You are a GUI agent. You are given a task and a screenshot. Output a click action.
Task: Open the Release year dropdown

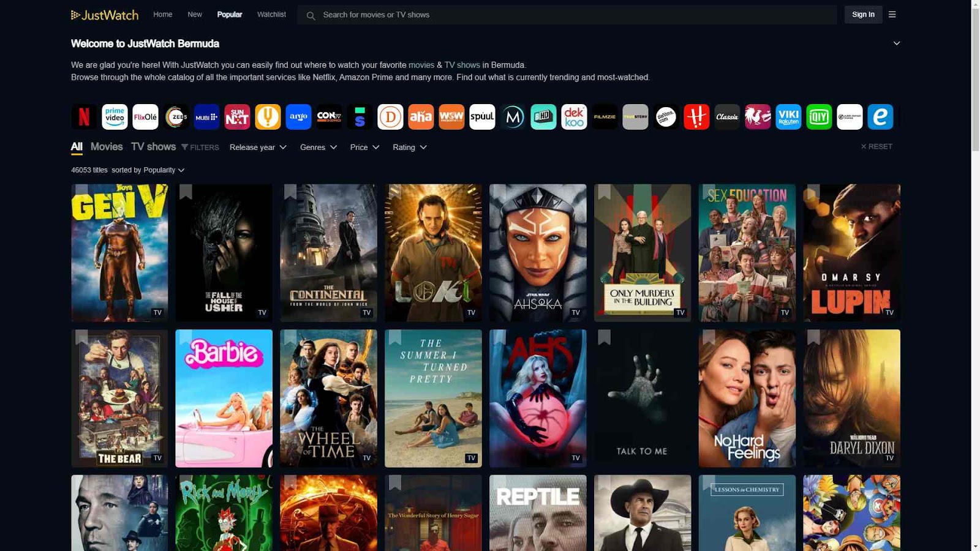pyautogui.click(x=258, y=148)
